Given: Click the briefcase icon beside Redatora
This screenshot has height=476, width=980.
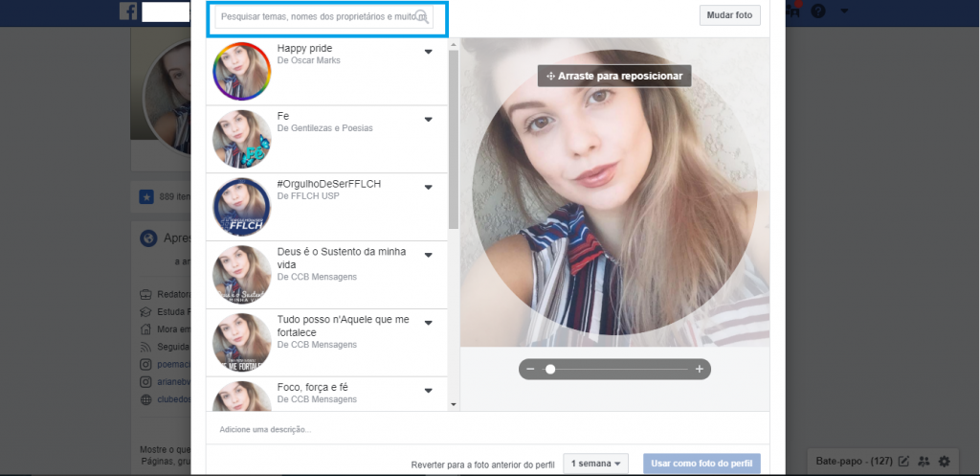Looking at the screenshot, I should [x=145, y=294].
